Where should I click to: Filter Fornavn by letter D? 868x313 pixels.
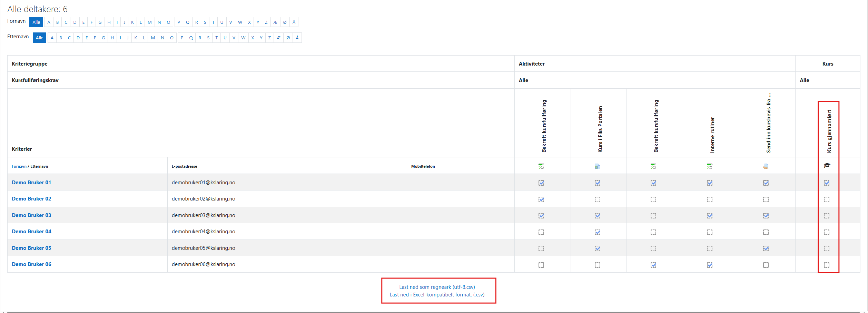75,22
